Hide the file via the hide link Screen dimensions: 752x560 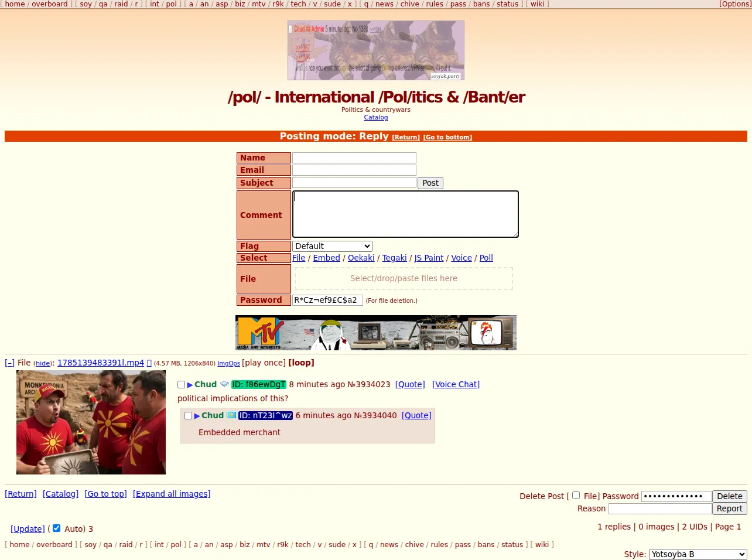[x=43, y=364]
